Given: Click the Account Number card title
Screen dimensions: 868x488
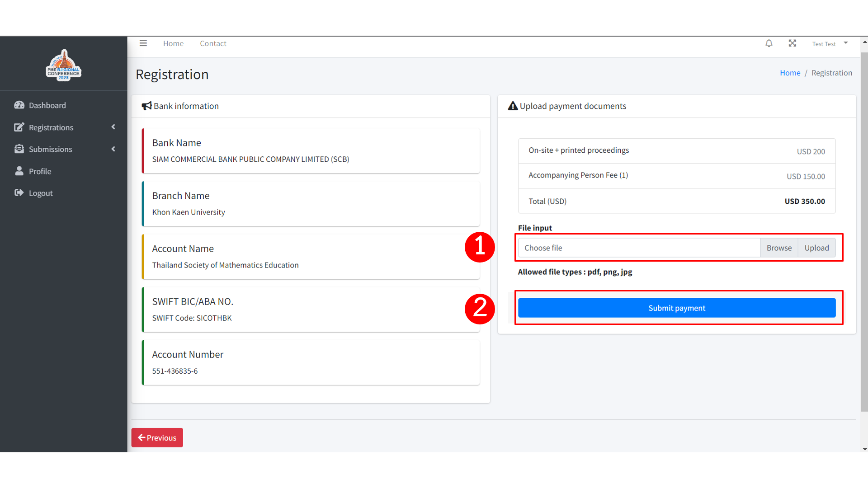Looking at the screenshot, I should 188,354.
